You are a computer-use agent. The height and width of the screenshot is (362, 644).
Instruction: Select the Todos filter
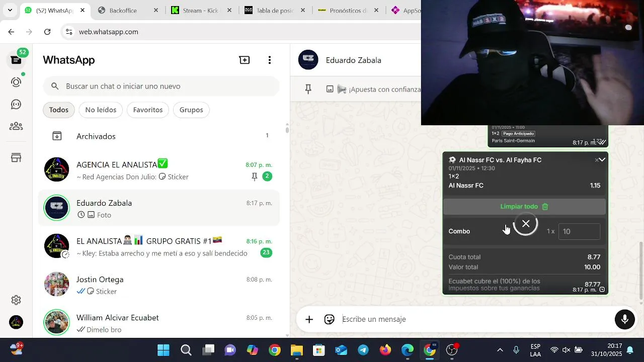[59, 110]
